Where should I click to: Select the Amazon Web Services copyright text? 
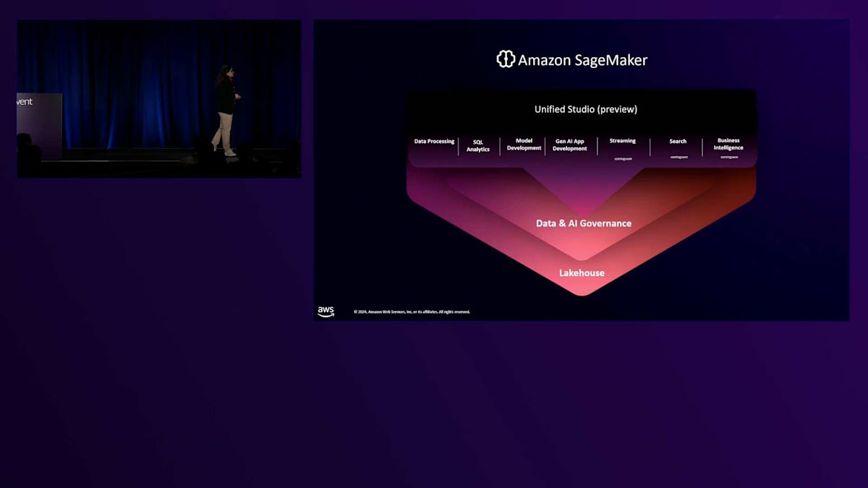tap(412, 312)
